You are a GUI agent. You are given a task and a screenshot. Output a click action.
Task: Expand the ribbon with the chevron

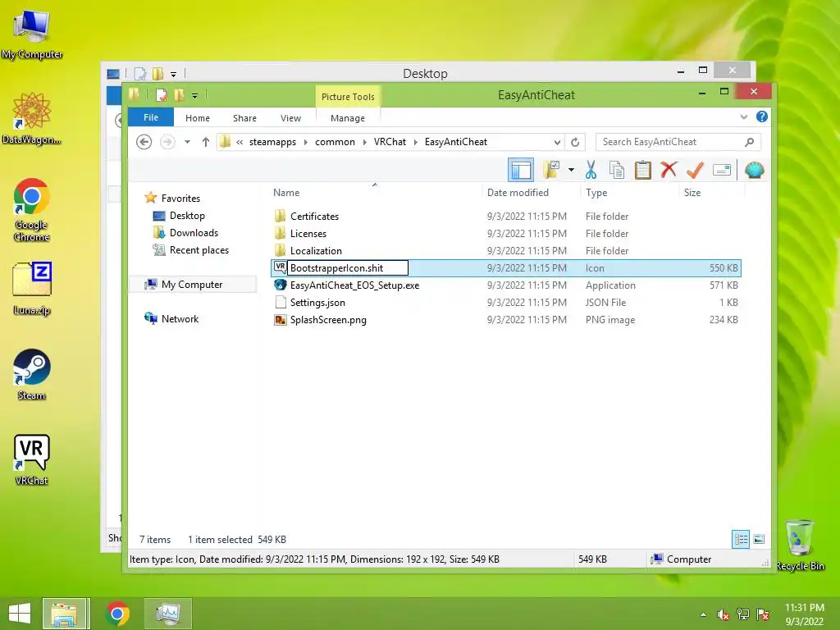(743, 116)
